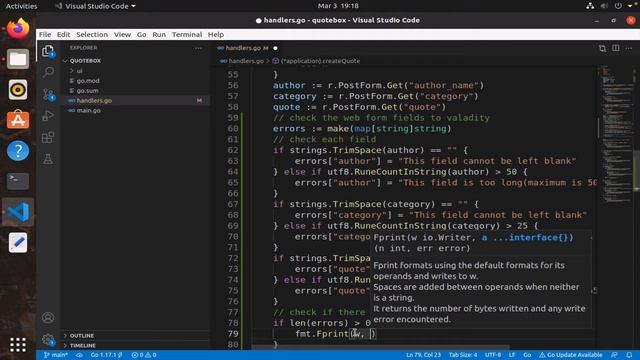The height and width of the screenshot is (360, 640).
Task: Click the vertical editor scrollbar
Action: point(636,171)
